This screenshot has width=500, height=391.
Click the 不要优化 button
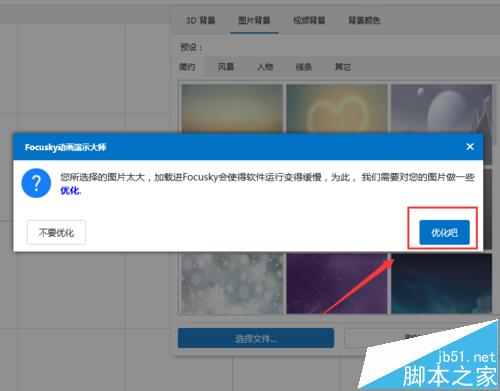pyautogui.click(x=56, y=232)
